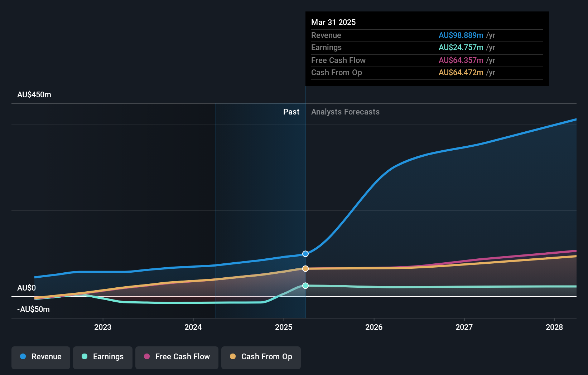Viewport: 588px width, 375px height.
Task: Select the 2026 axis label
Action: point(374,327)
